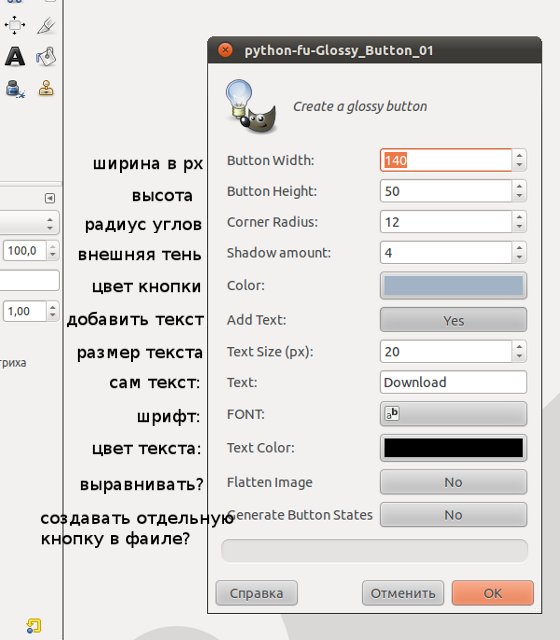The image size is (560, 640).
Task: Click the tool options panel menu arrow
Action: pyautogui.click(x=50, y=198)
